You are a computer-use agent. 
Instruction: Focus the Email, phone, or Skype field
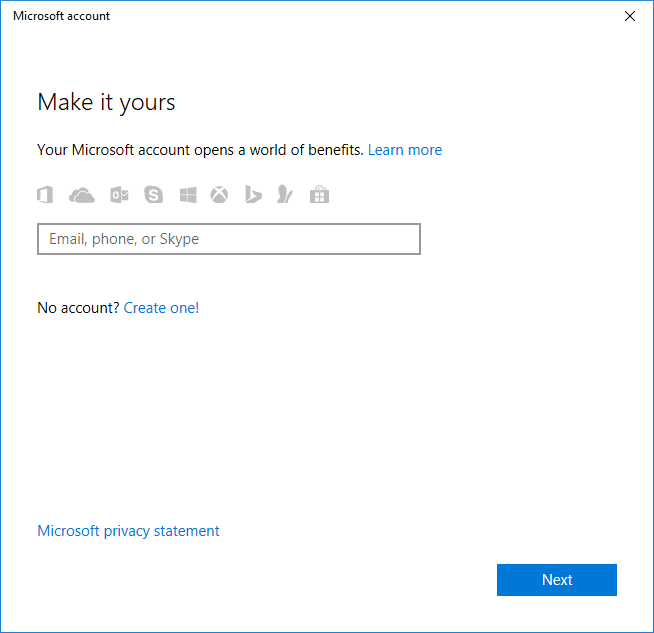pos(229,239)
